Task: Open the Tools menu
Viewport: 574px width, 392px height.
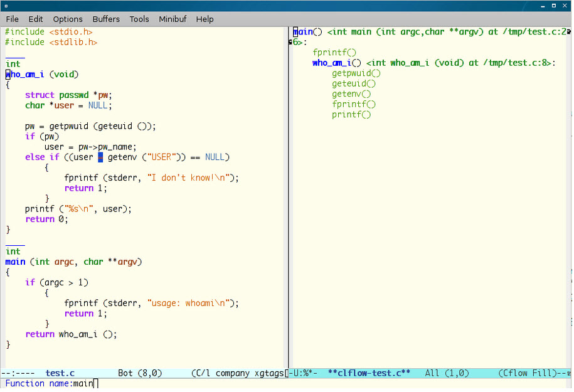Action: pos(139,19)
